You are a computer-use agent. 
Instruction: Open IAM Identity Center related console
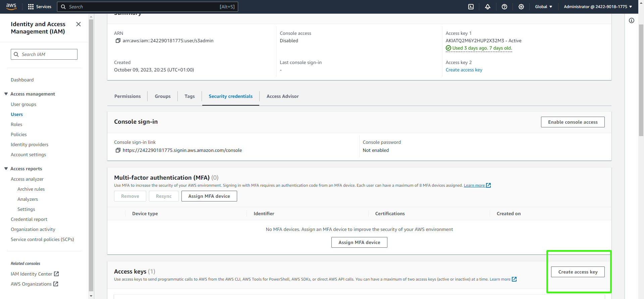point(32,274)
